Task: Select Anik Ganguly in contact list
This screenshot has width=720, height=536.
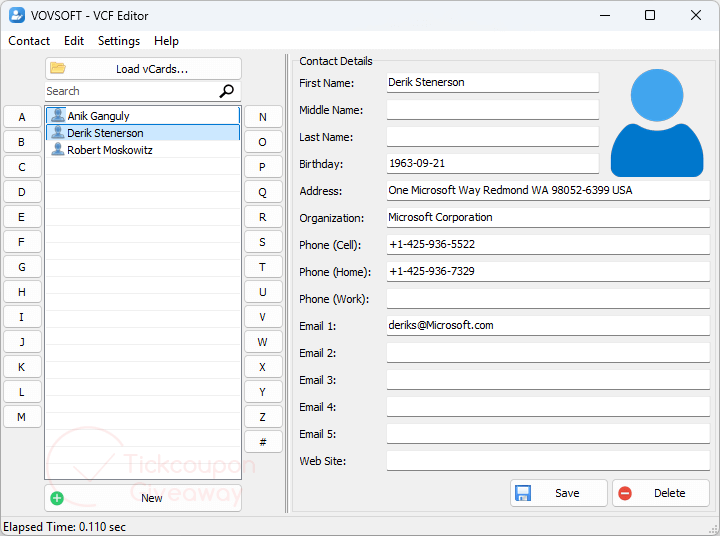Action: coord(143,116)
